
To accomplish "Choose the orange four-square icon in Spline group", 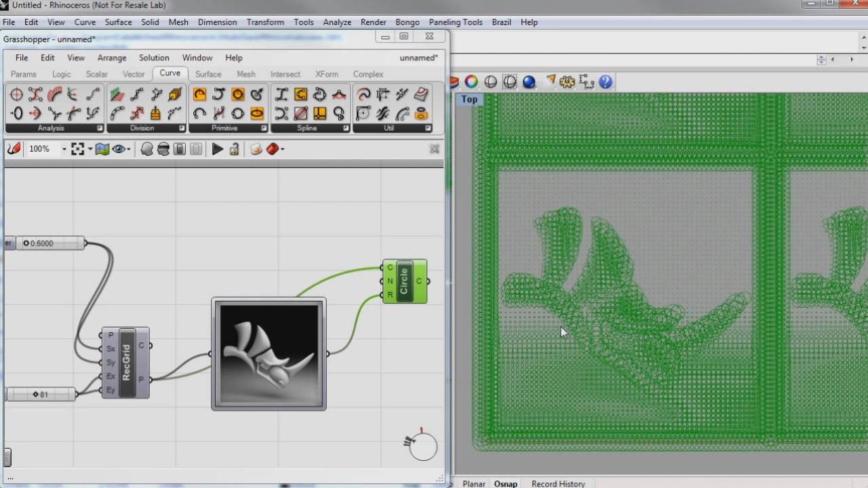I will (319, 113).
